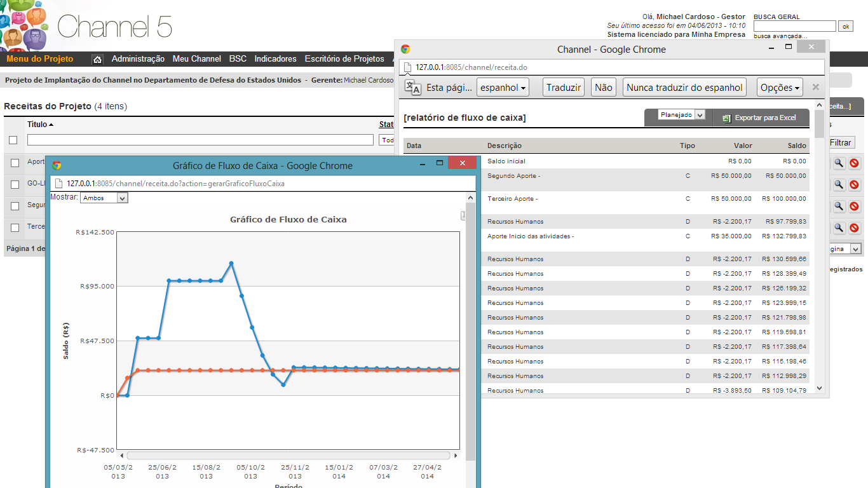Click the cash flow report scroll down arrow

(819, 388)
